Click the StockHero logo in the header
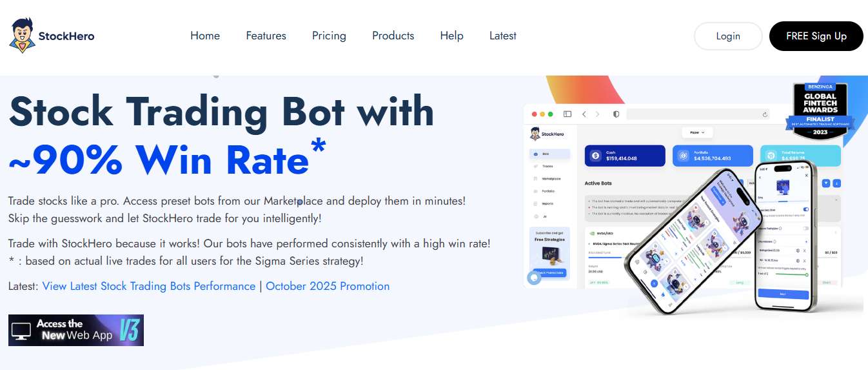Viewport: 868px width, 370px height. [x=52, y=36]
